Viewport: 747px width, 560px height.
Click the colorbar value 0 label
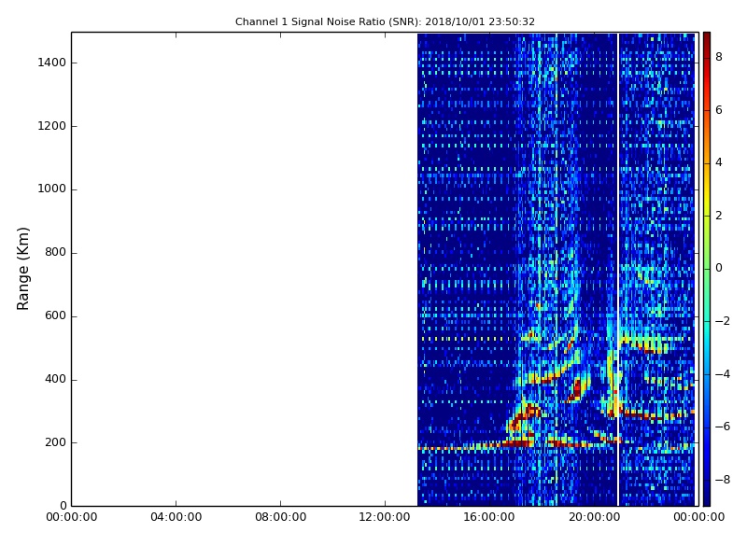click(719, 268)
